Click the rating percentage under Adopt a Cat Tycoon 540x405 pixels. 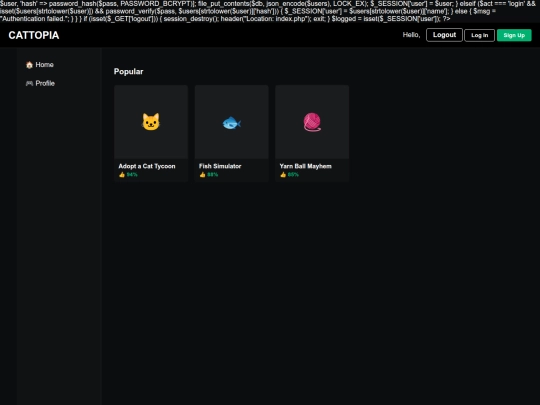coord(132,175)
